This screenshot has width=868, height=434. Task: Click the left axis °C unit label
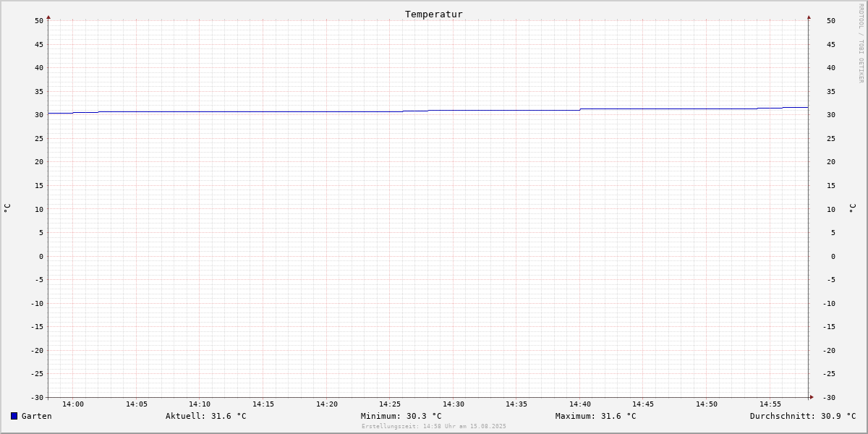tap(7, 208)
